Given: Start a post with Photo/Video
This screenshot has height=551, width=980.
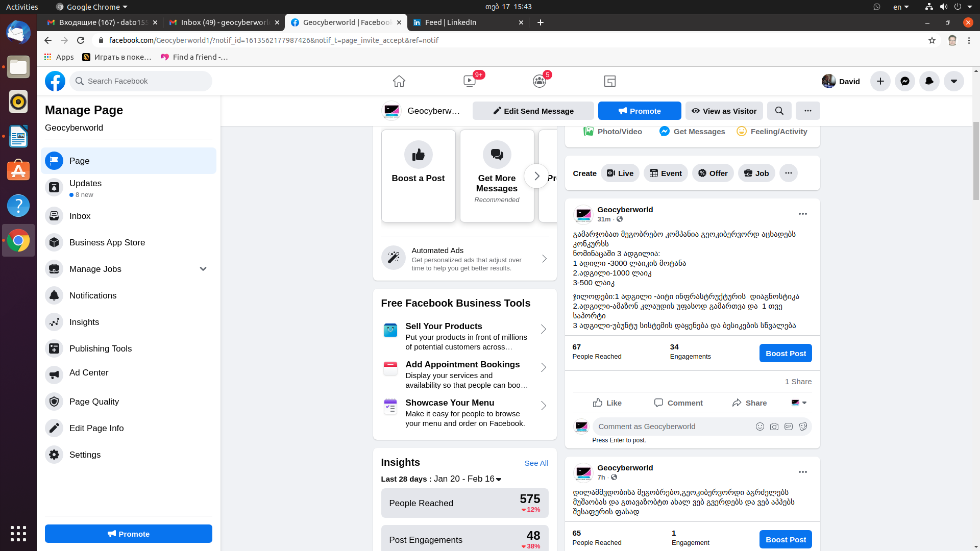Looking at the screenshot, I should coord(612,131).
